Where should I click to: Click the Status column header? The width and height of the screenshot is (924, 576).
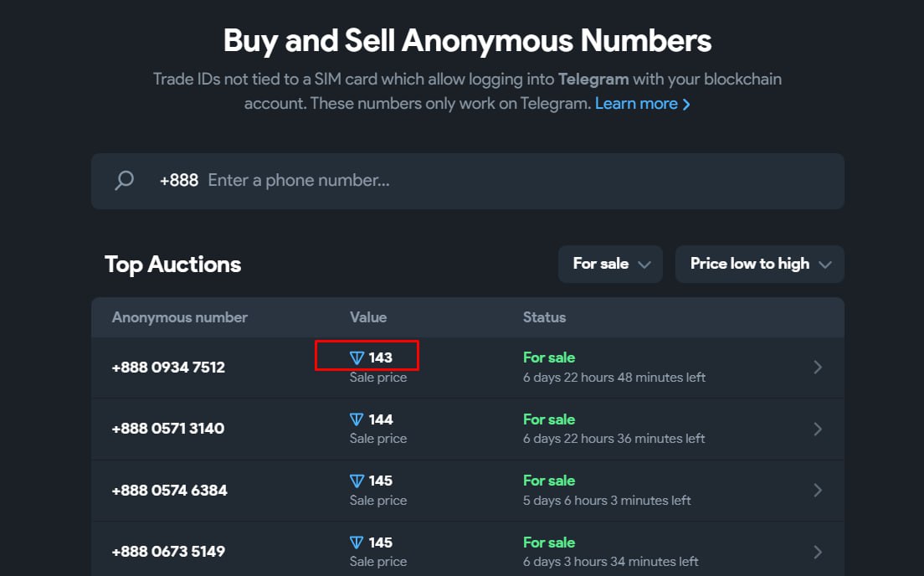point(544,317)
